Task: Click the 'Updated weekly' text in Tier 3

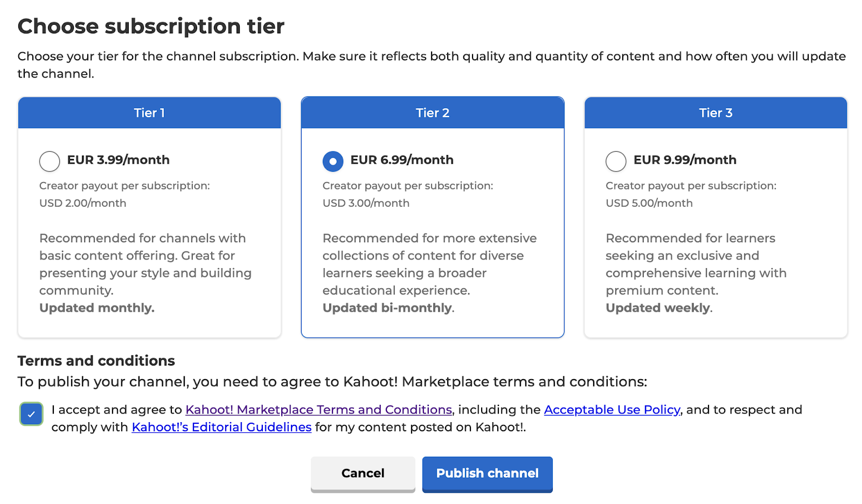Action: (658, 308)
